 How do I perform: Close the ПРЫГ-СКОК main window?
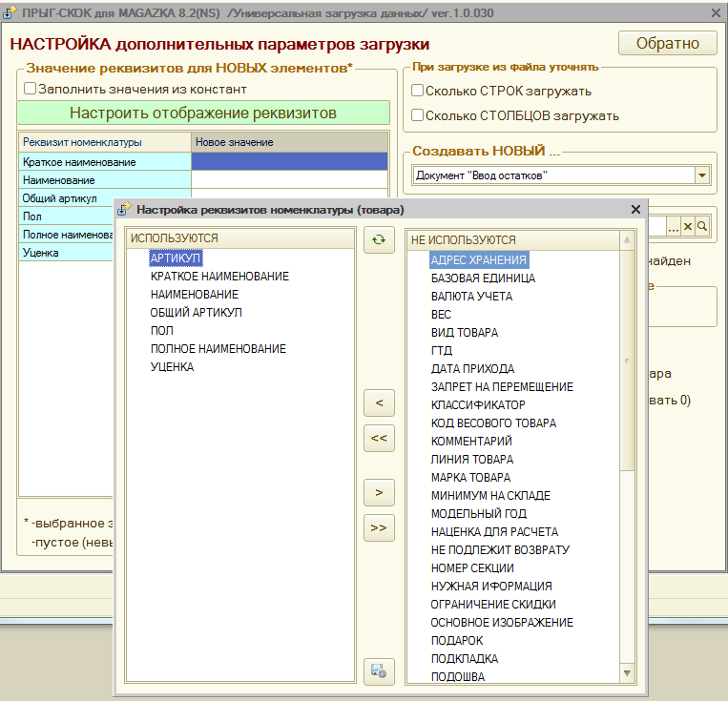point(716,13)
